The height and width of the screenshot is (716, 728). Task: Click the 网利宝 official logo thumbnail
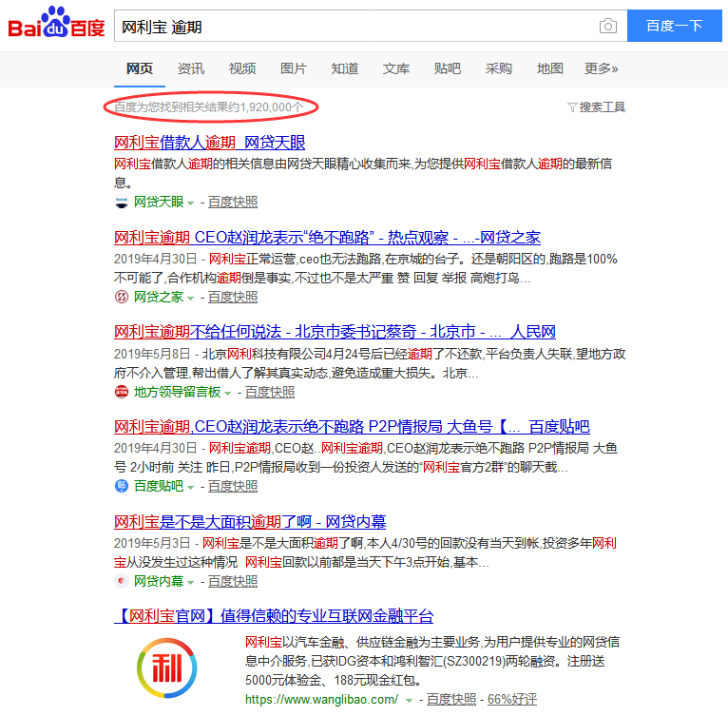pyautogui.click(x=167, y=668)
